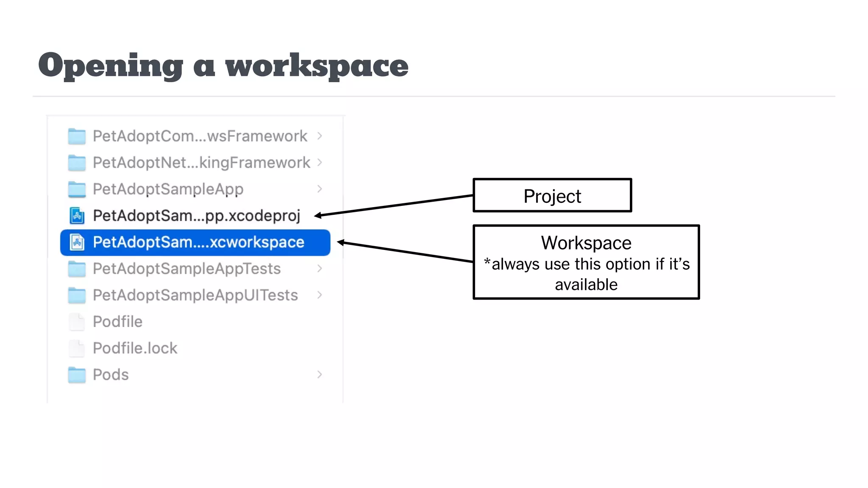
Task: Select the Pods folder name
Action: [111, 374]
